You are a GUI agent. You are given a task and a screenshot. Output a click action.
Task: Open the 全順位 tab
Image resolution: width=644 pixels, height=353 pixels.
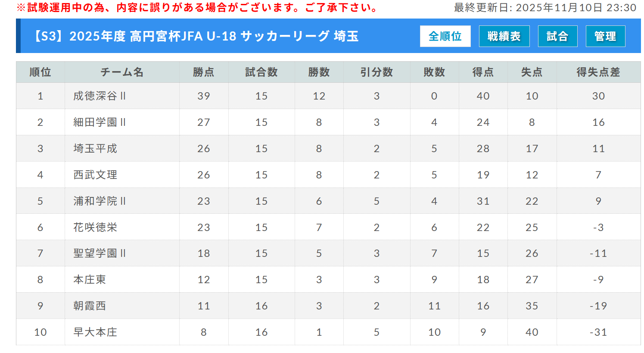[x=445, y=36]
